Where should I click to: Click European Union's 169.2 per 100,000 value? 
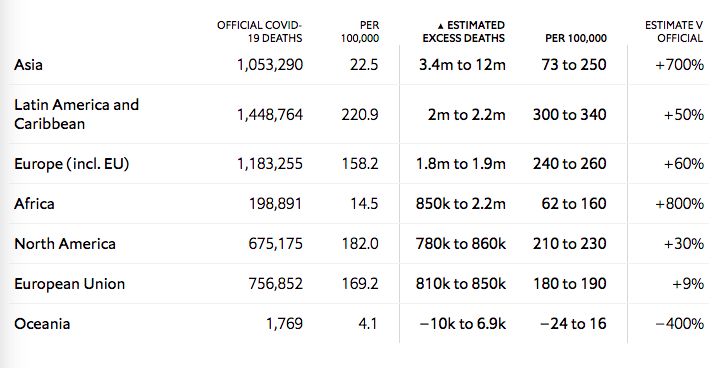(360, 284)
